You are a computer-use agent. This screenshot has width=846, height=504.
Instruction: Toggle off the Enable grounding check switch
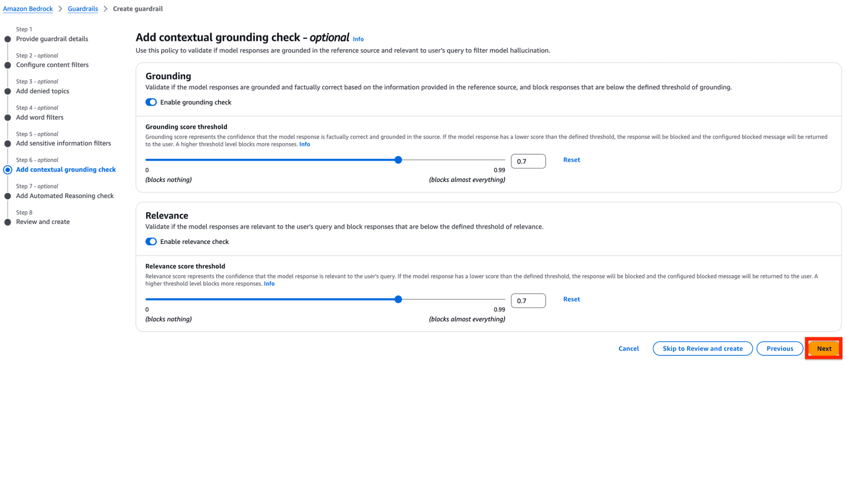pos(151,102)
